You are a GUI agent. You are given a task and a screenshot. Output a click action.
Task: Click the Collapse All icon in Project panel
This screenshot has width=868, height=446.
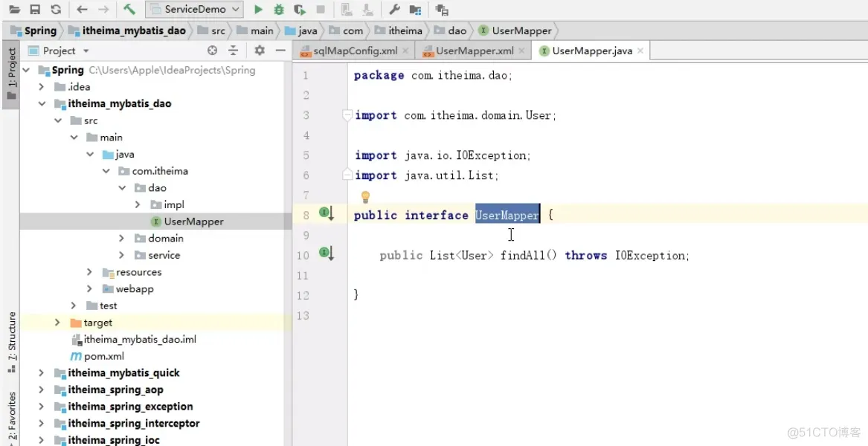234,51
